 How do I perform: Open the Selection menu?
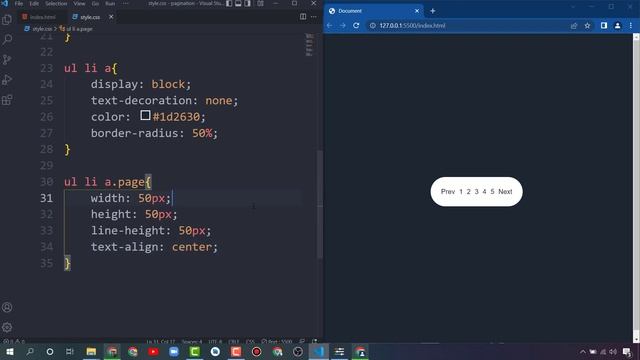click(x=56, y=3)
